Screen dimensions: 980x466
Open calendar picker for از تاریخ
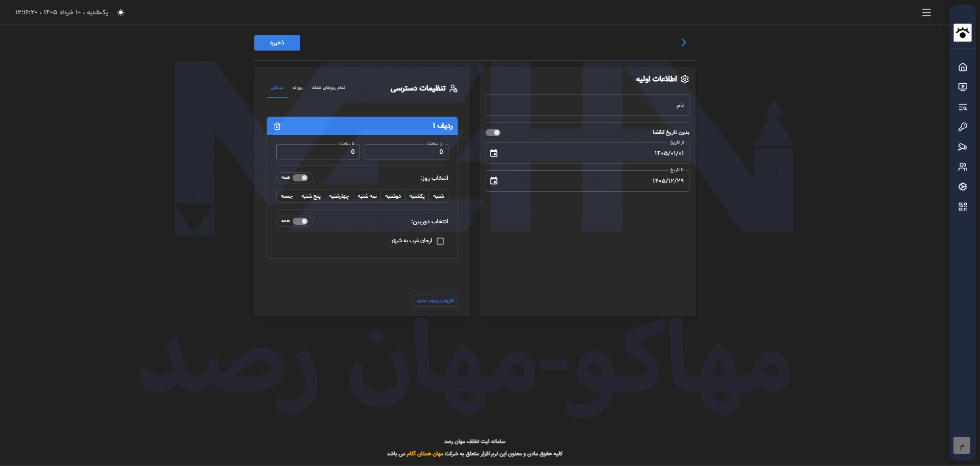pos(494,153)
